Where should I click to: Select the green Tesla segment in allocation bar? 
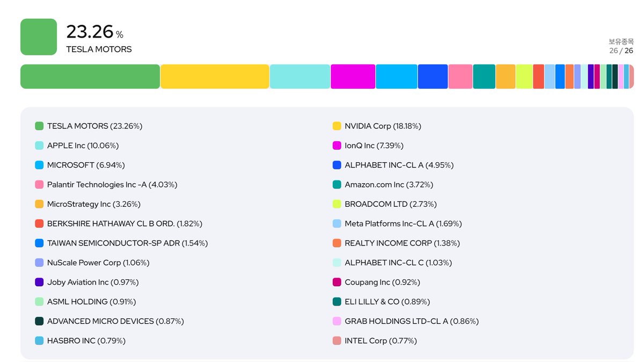90,76
